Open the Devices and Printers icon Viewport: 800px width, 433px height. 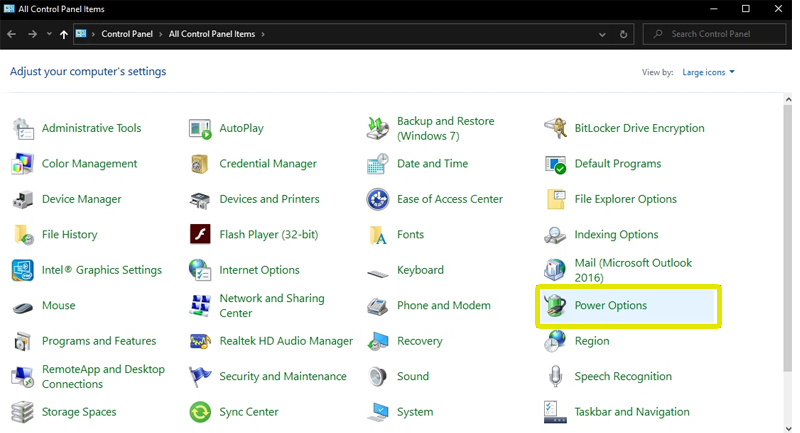[x=200, y=200]
